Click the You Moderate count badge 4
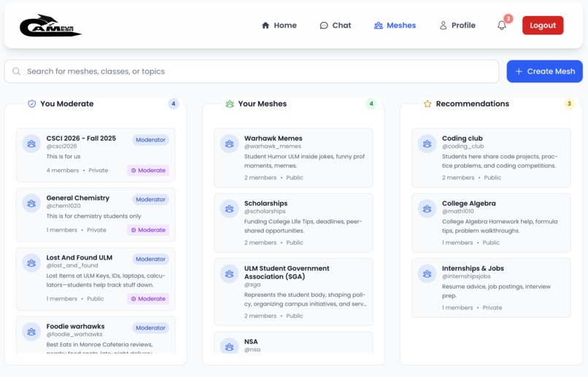 coord(173,104)
